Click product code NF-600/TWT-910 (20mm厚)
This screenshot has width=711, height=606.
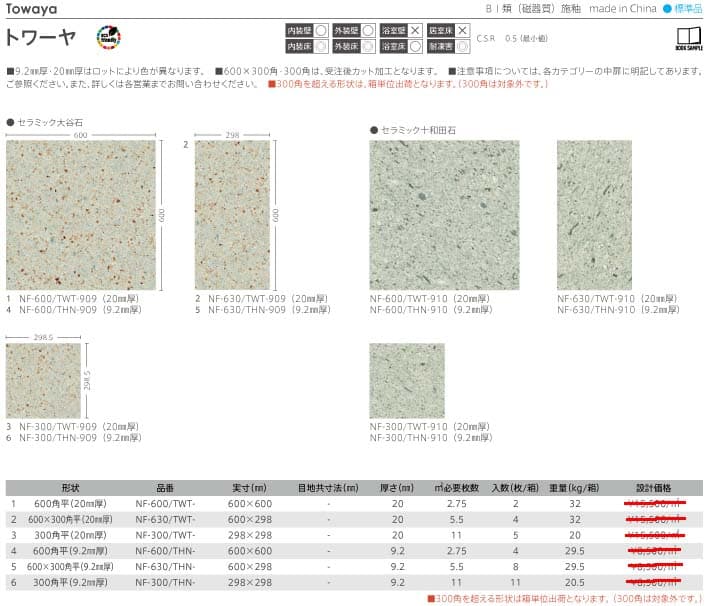pyautogui.click(x=430, y=299)
